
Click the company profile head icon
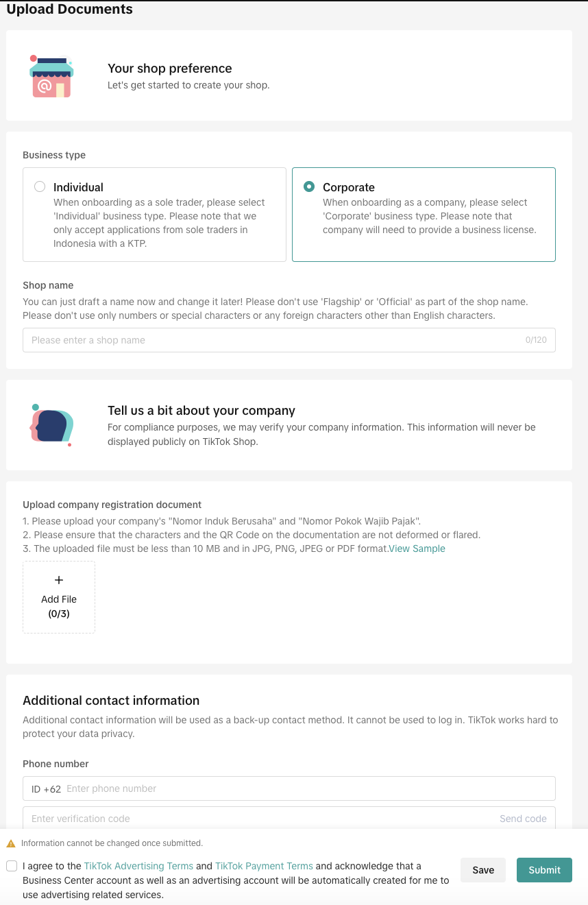tap(51, 425)
